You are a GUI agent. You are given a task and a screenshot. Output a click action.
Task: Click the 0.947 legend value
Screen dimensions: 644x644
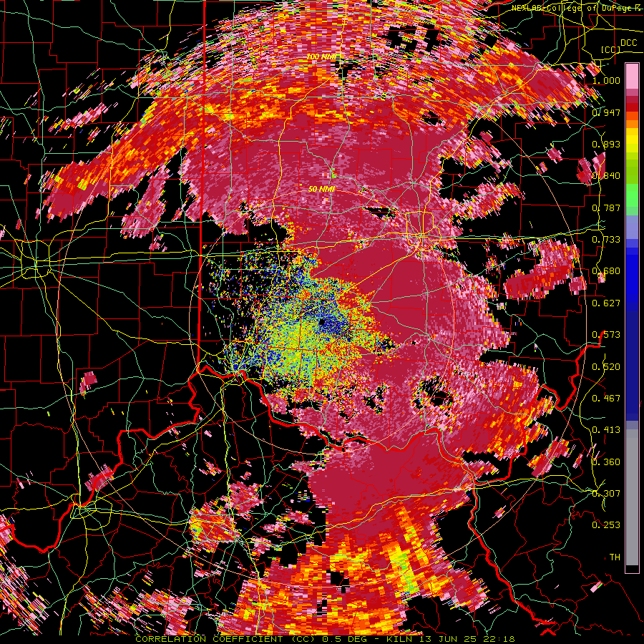coord(606,112)
